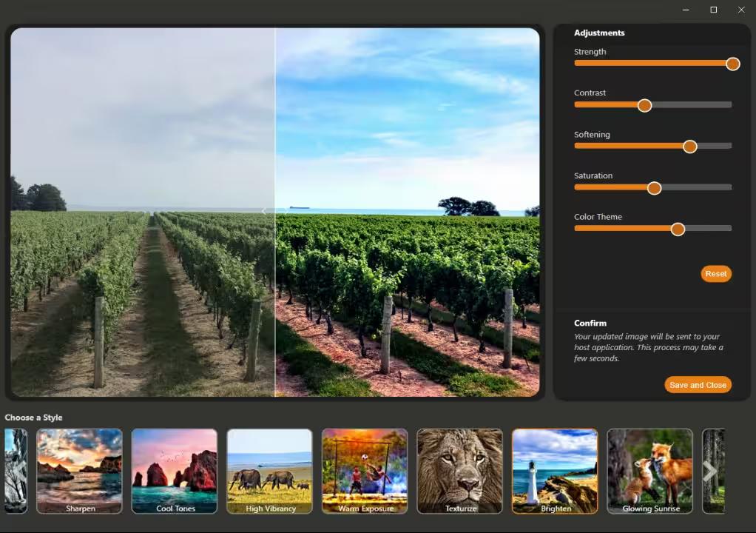This screenshot has width=756, height=533.
Task: Click the Strength slider handle
Action: click(x=732, y=64)
